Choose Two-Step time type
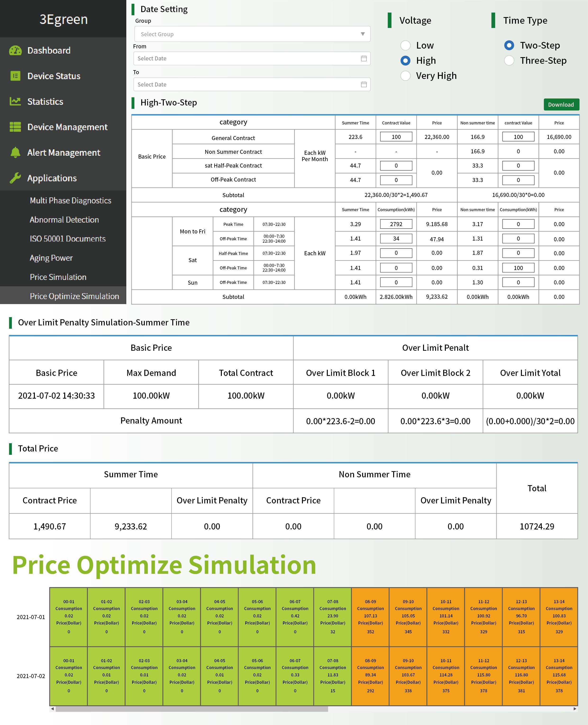The height and width of the screenshot is (725, 588). click(509, 45)
